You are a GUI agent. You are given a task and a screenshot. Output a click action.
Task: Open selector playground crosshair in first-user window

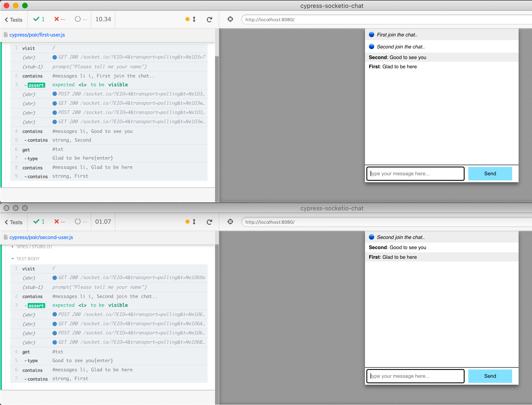tap(230, 19)
